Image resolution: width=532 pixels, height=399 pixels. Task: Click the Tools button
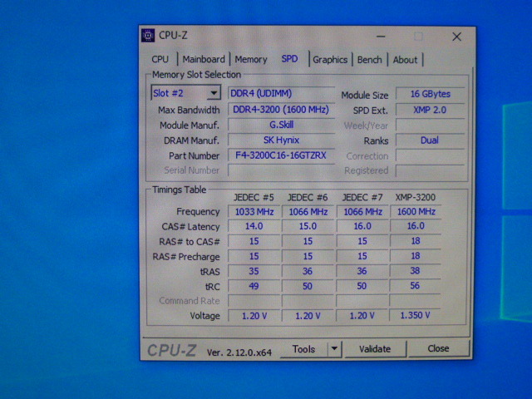(x=303, y=349)
